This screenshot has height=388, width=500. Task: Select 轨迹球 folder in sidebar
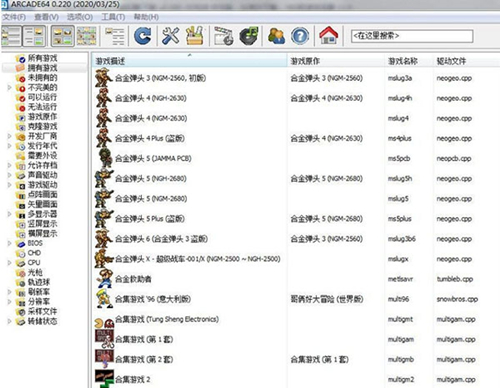click(x=33, y=282)
